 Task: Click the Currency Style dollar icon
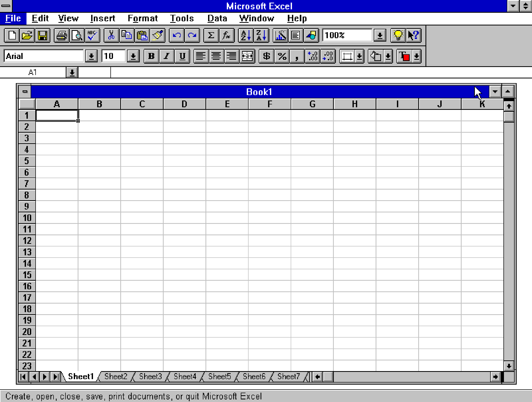(266, 56)
